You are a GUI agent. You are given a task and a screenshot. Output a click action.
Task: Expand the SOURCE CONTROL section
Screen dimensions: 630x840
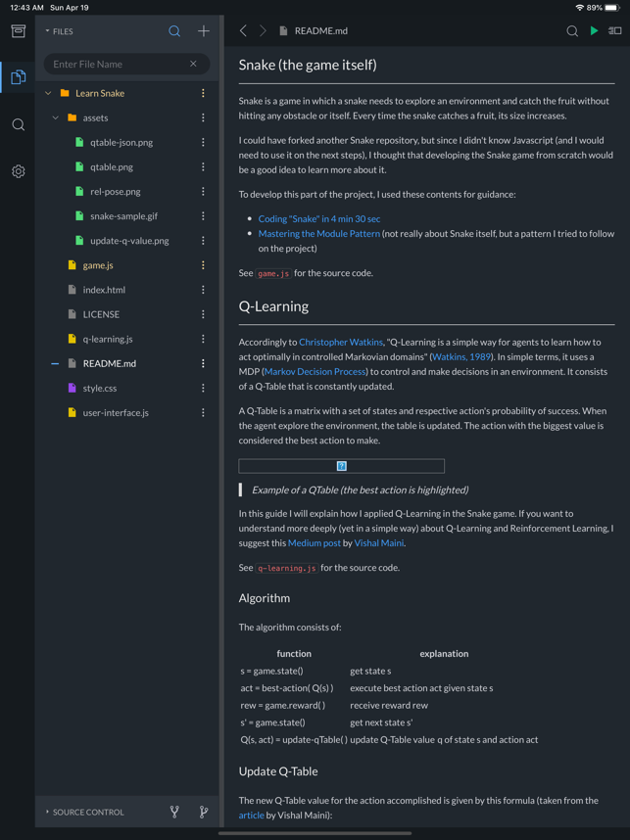(84, 813)
